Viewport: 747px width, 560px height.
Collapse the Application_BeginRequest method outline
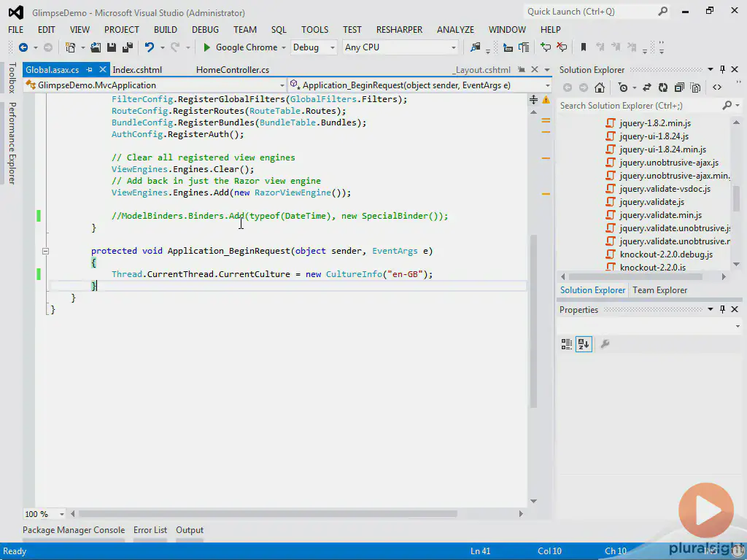46,251
